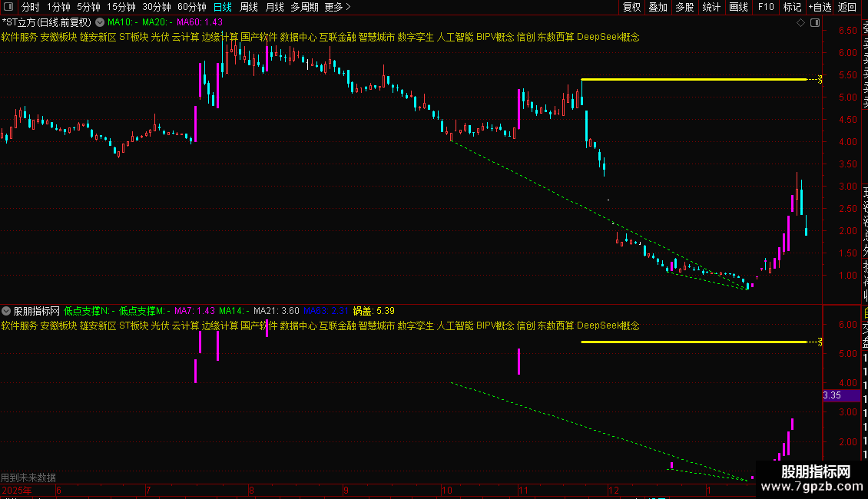Select the 30分钟 period
Viewport: 868px width, 499px height.
157,7
